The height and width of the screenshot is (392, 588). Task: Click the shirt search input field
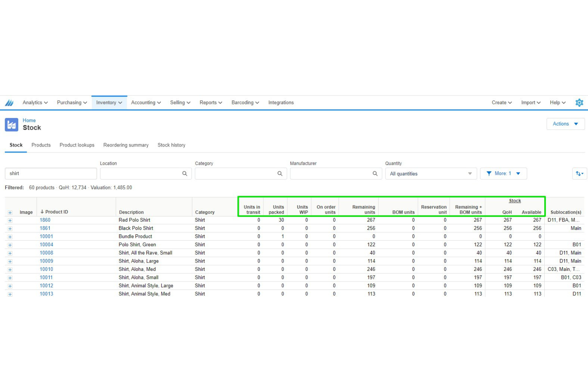coord(50,173)
